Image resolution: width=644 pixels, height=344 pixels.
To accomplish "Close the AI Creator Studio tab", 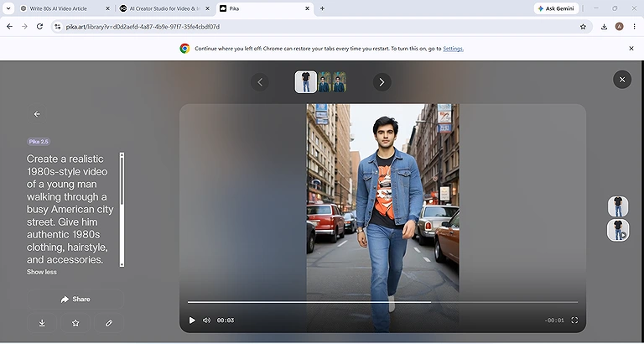I will pos(207,8).
